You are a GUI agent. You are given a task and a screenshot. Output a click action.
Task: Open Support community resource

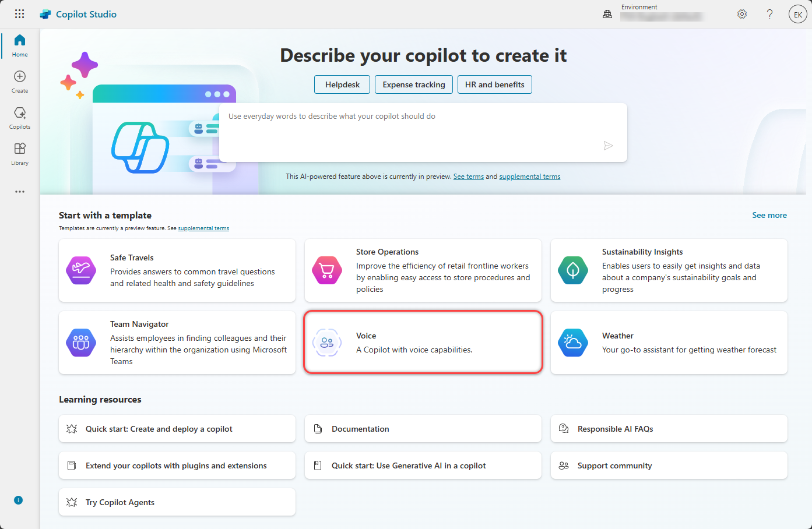tap(669, 465)
